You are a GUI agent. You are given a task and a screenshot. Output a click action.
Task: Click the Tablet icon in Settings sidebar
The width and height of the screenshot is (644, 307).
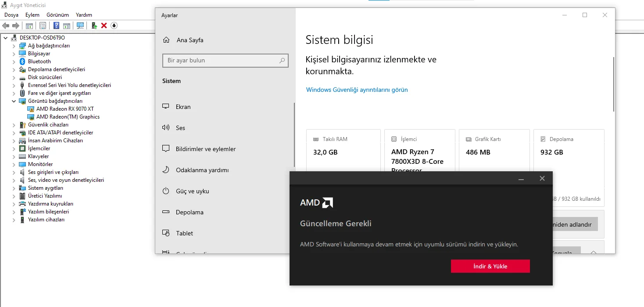pyautogui.click(x=166, y=233)
